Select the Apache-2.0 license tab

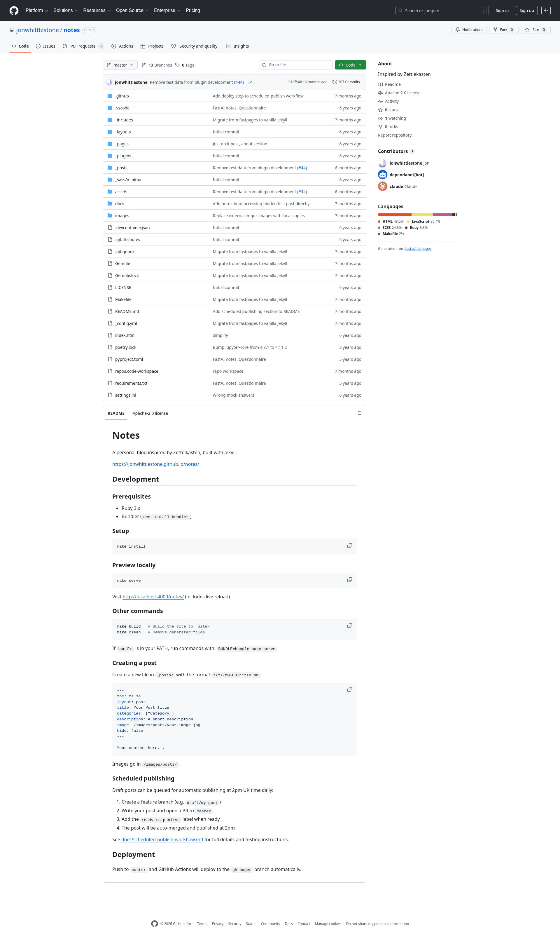(150, 413)
